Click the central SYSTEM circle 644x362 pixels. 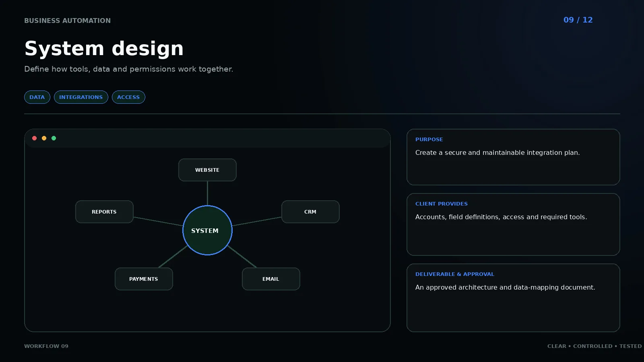click(207, 230)
